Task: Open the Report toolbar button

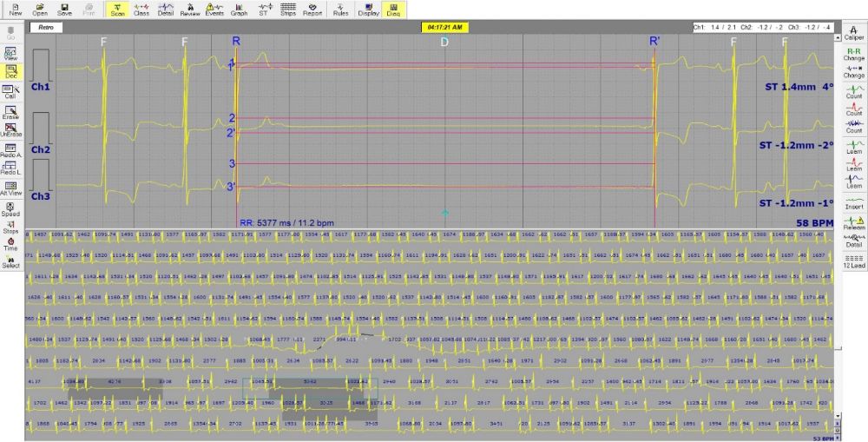Action: (x=312, y=10)
